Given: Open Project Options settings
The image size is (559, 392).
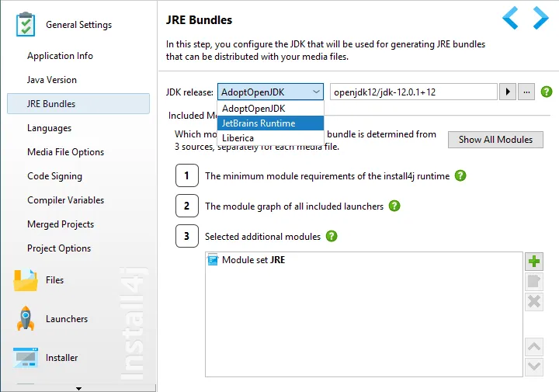Looking at the screenshot, I should [59, 248].
